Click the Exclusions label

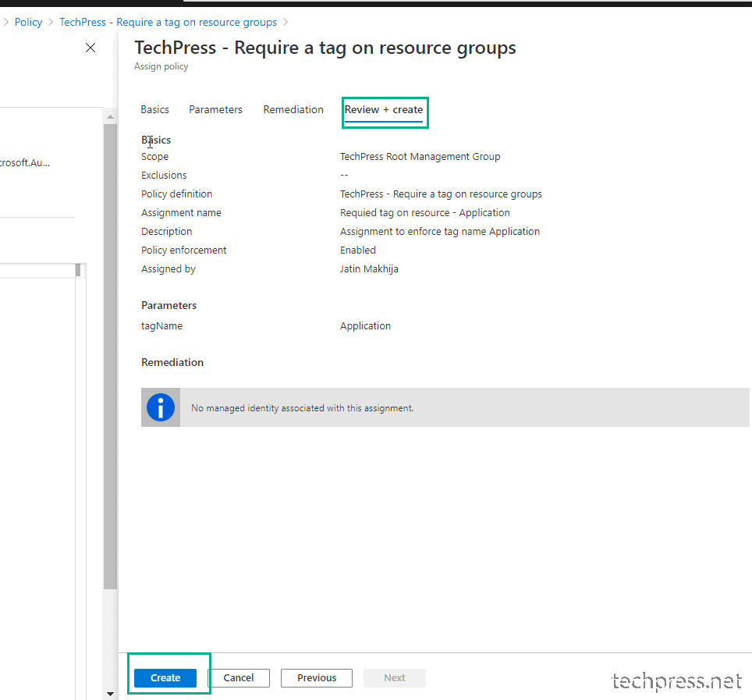164,175
